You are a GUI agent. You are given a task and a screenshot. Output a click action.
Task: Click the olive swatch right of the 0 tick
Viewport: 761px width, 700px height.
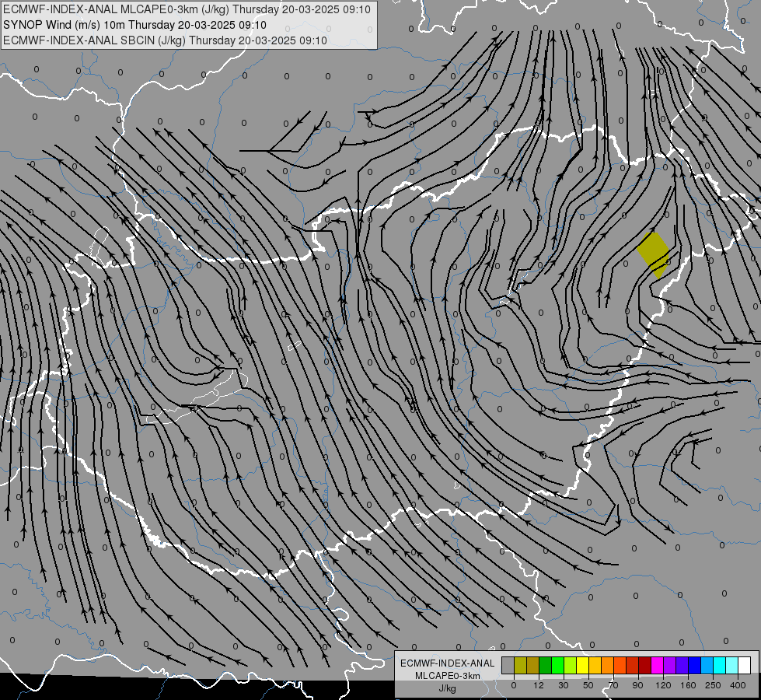click(520, 665)
